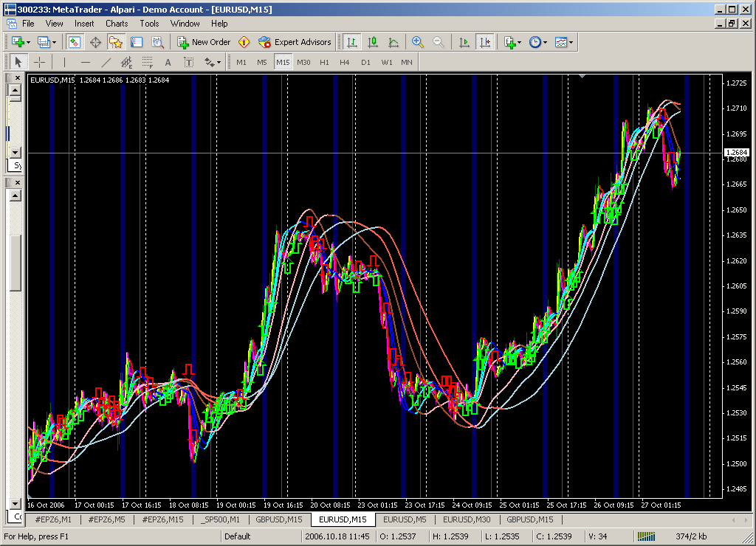Viewport: 756px width, 546px height.
Task: Switch timeframe to MN
Action: pyautogui.click(x=407, y=62)
